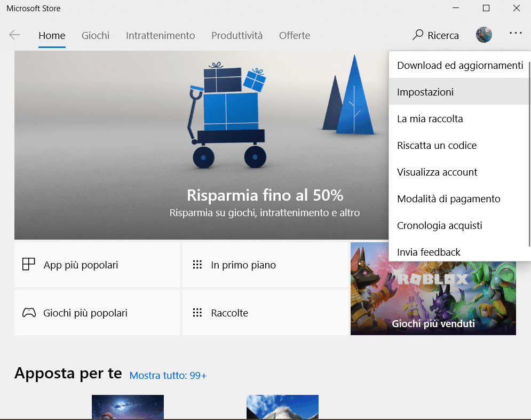Toggle the three-dots more menu
Viewport: 531px width, 420px height.
click(515, 34)
